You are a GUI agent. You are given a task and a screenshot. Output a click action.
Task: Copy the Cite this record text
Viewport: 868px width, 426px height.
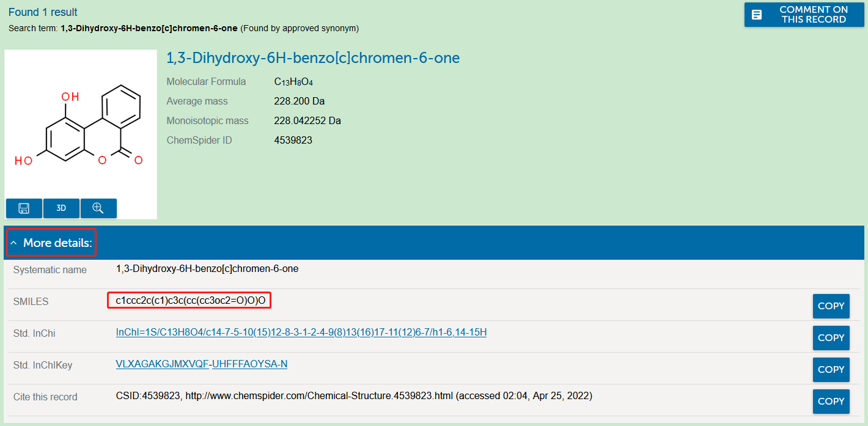pos(831,402)
